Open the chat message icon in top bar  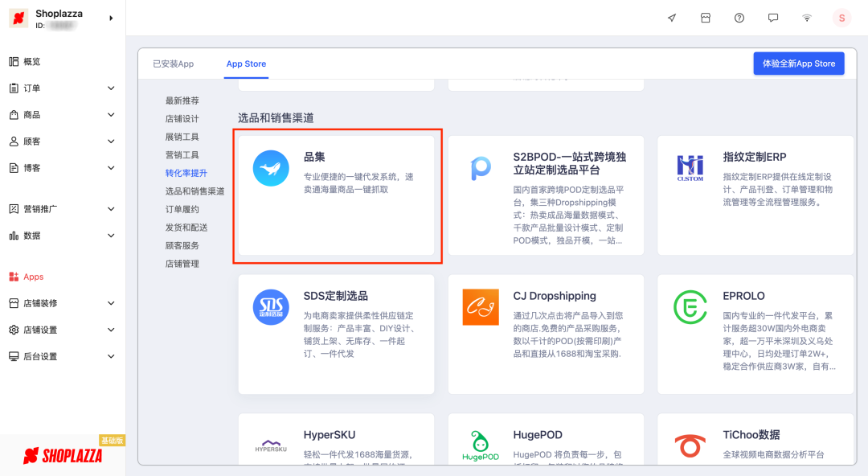coord(772,17)
